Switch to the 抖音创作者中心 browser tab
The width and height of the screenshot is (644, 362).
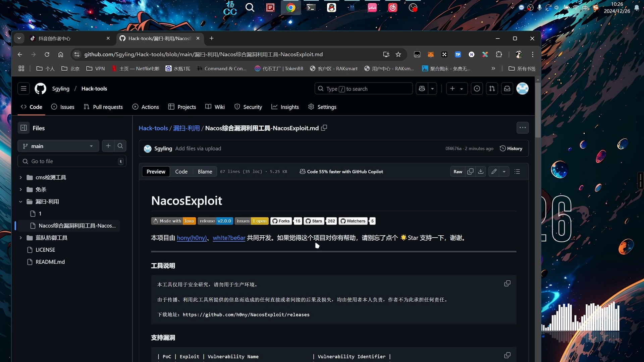point(69,38)
